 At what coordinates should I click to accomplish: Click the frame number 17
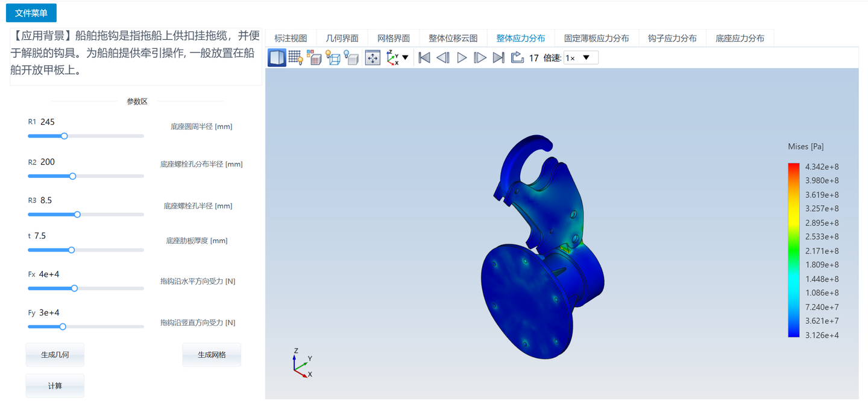point(533,59)
